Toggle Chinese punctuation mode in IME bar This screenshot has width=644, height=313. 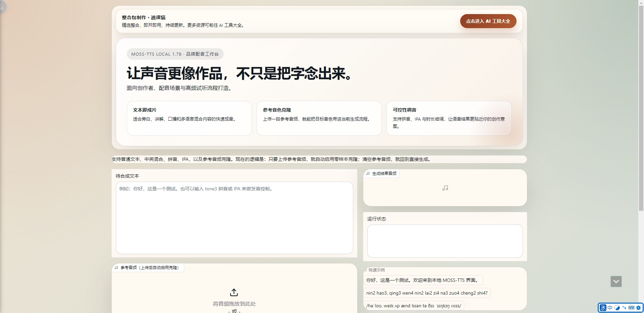[624, 308]
